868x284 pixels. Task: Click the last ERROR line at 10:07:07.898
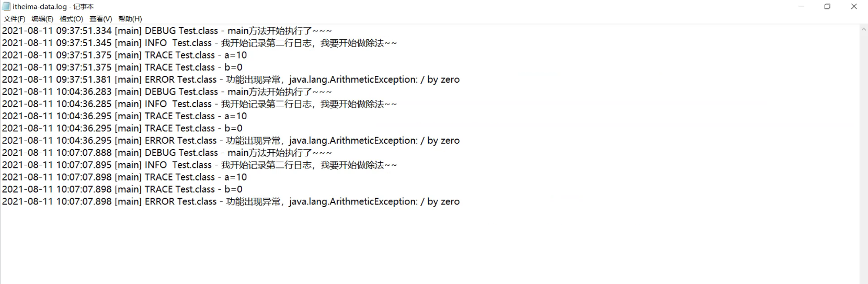coord(231,202)
